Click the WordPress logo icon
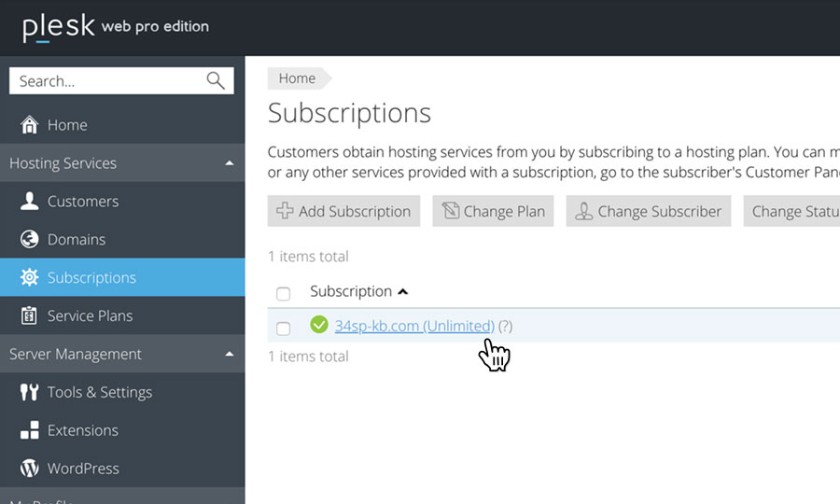 pos(30,469)
